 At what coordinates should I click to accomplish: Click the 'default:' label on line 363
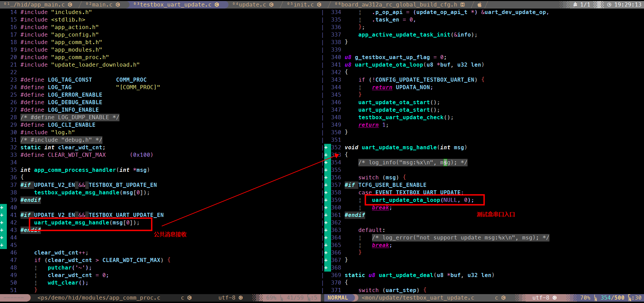372,230
